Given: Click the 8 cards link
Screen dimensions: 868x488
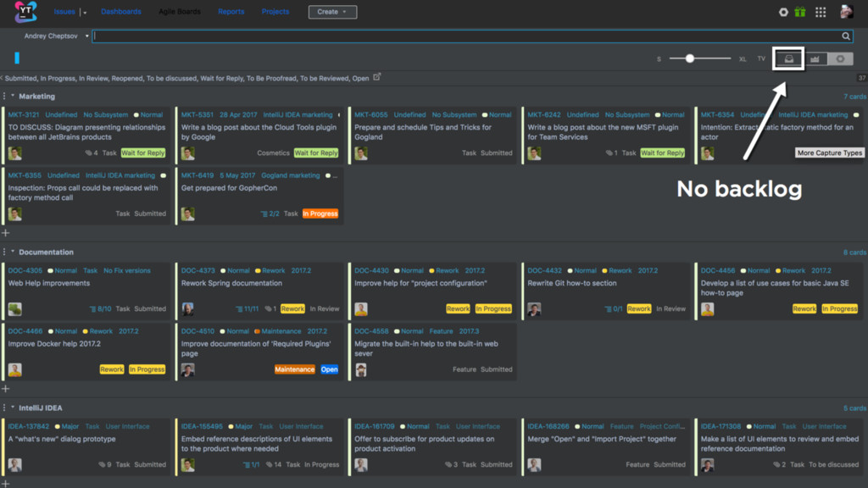Looking at the screenshot, I should (854, 252).
